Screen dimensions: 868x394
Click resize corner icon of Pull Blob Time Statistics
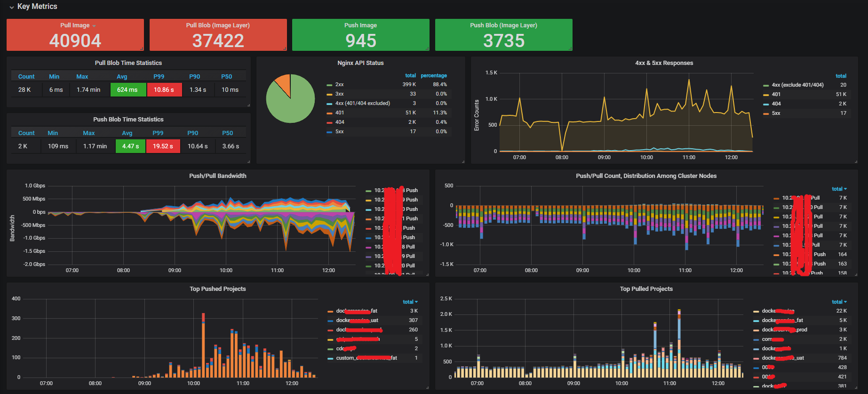(x=248, y=105)
